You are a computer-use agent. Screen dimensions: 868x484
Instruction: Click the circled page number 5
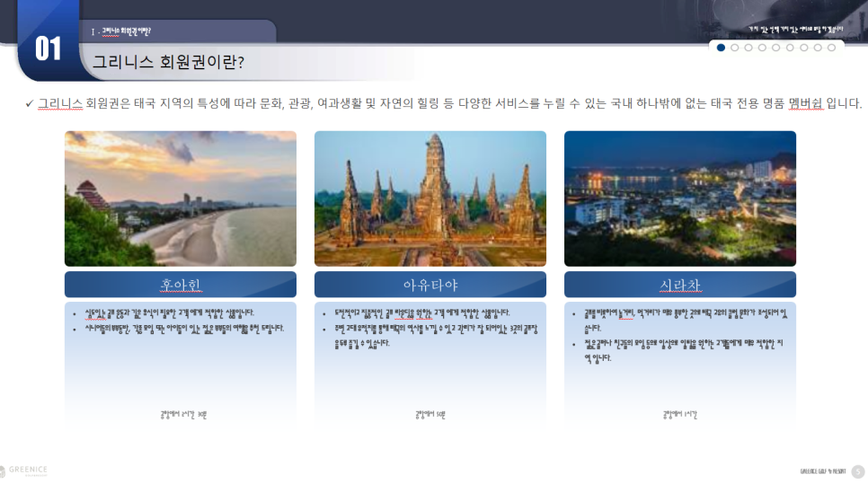(x=858, y=471)
